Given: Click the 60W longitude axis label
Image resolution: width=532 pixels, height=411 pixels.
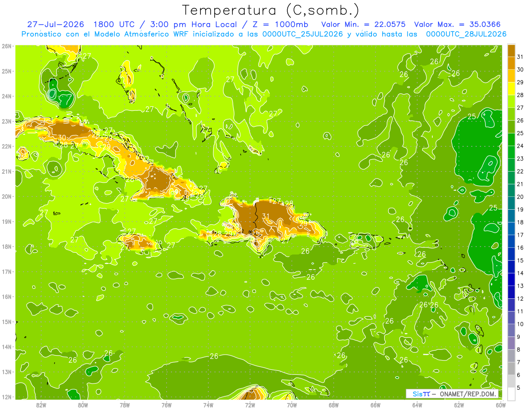Looking at the screenshot, I should [501, 405].
